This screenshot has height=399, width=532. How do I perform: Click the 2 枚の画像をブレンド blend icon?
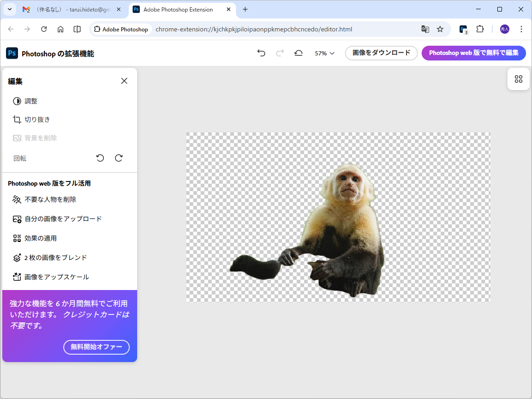[17, 258]
